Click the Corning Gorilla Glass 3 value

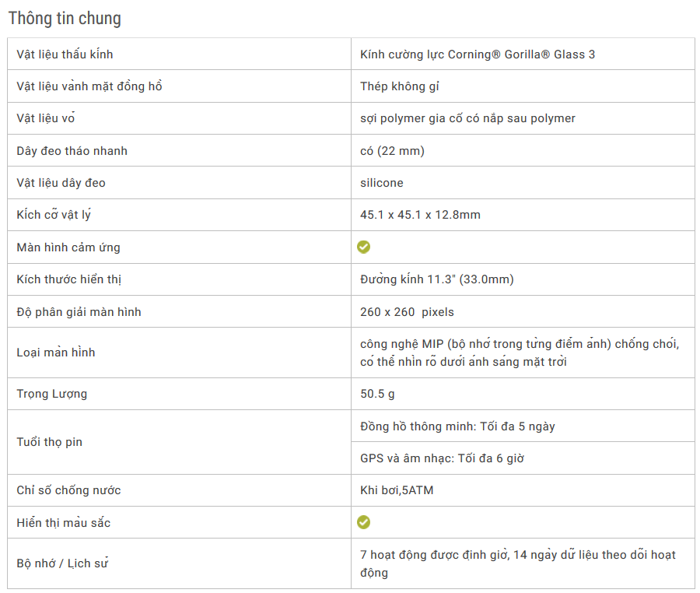(478, 54)
